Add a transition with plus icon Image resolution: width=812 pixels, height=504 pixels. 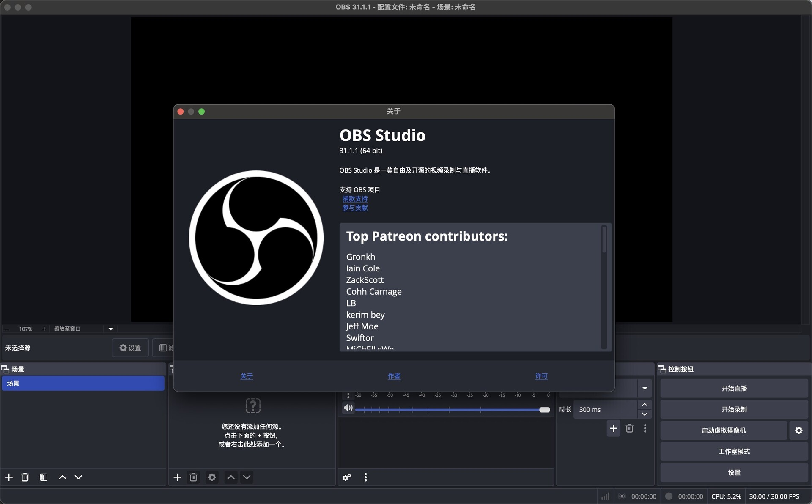pyautogui.click(x=613, y=428)
